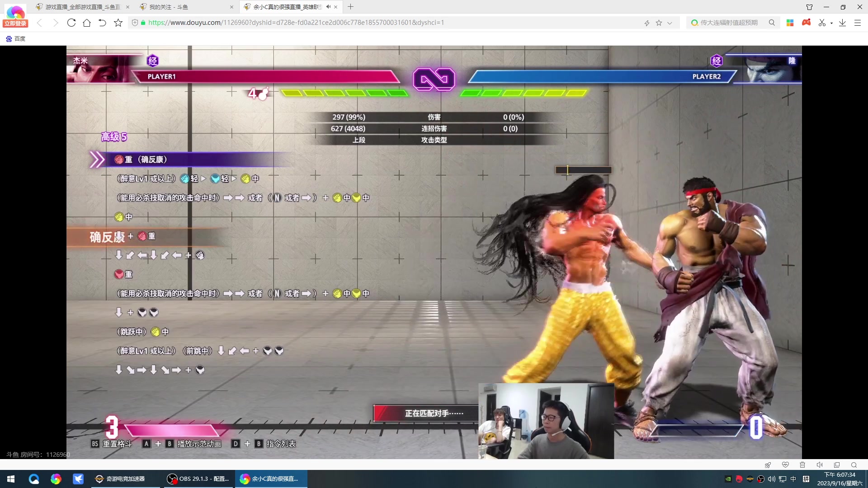
Task: Open network tray icon
Action: point(783,479)
